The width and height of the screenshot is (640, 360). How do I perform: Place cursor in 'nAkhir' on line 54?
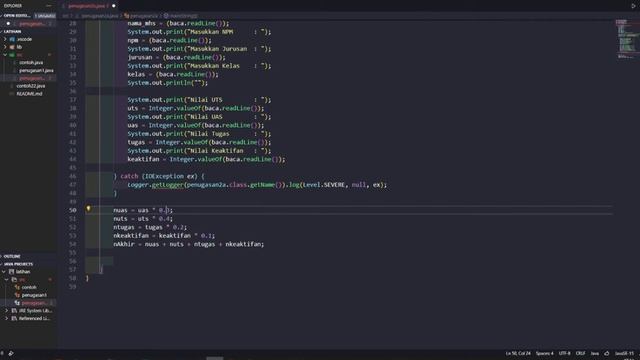[124, 244]
